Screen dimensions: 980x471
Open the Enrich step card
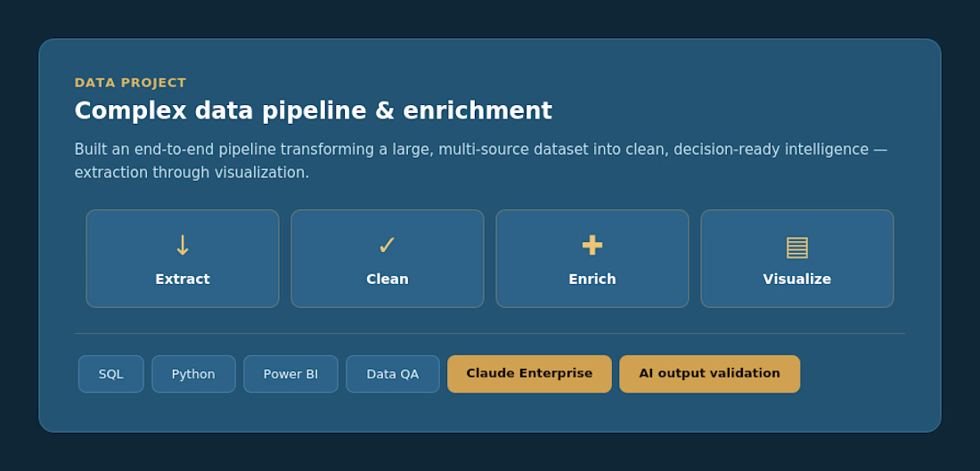tap(592, 258)
